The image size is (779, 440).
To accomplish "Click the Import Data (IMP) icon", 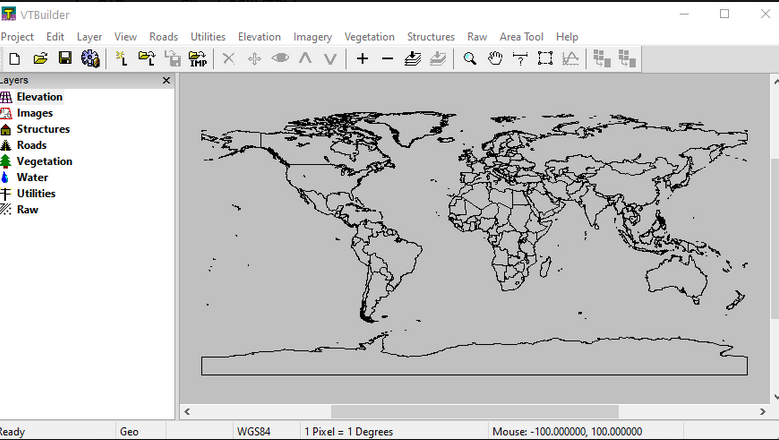I will pyautogui.click(x=198, y=59).
